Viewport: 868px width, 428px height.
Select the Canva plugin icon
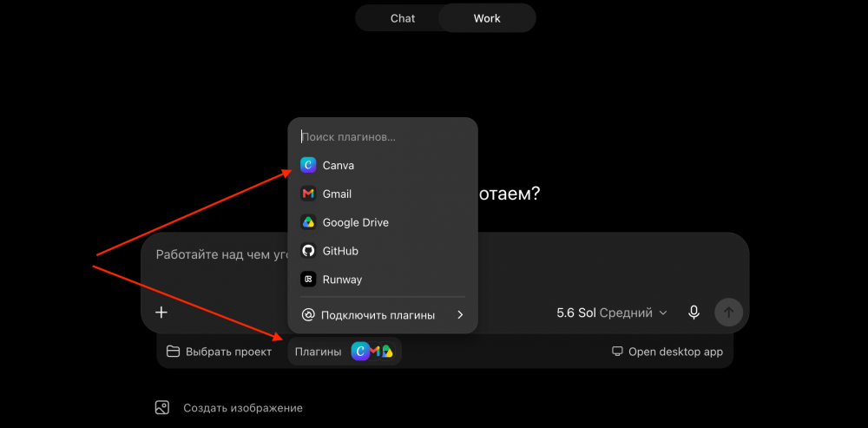pos(308,165)
